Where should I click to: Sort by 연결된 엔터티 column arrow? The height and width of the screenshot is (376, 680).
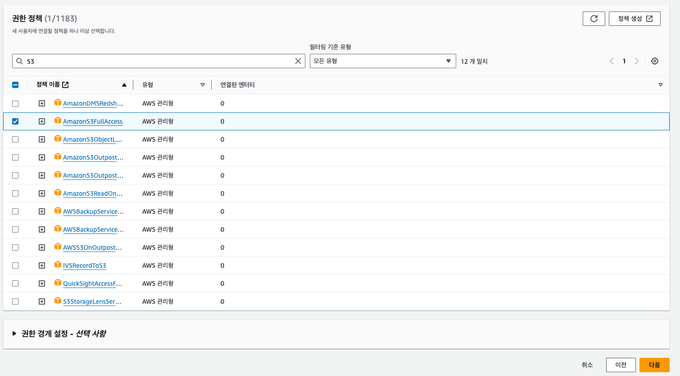tap(660, 85)
